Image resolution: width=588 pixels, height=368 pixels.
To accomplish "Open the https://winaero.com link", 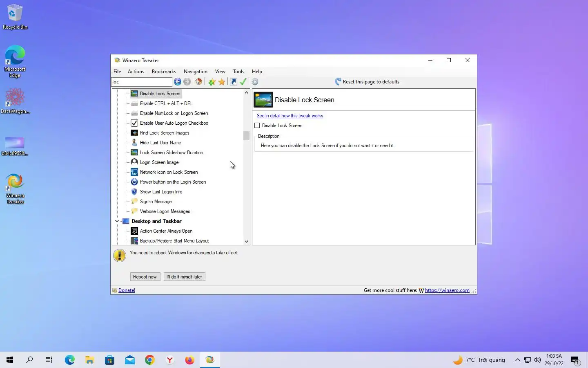I will point(447,290).
